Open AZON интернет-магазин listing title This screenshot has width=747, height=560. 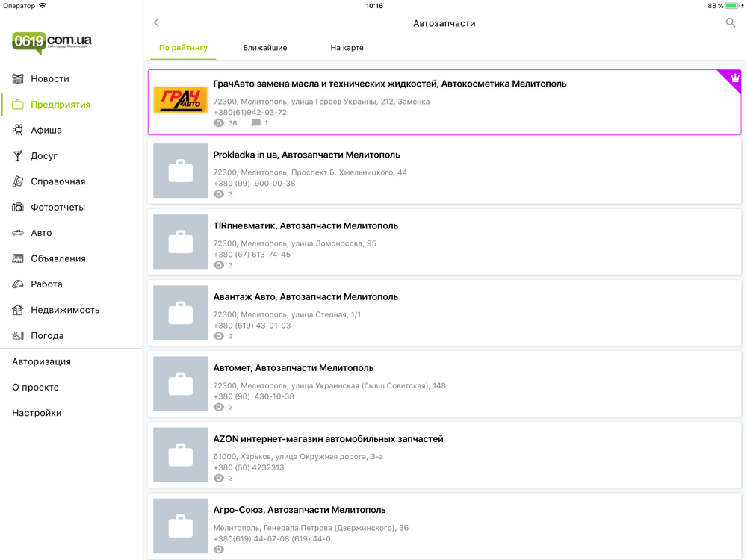pyautogui.click(x=328, y=439)
